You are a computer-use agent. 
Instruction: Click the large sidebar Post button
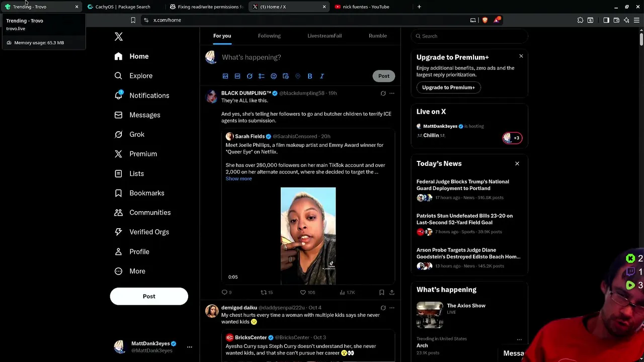(149, 297)
